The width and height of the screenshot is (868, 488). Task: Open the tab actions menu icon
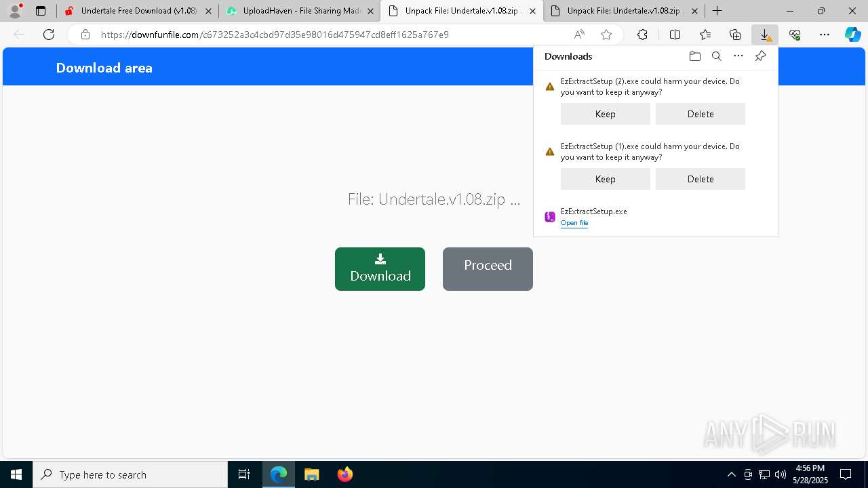point(41,11)
